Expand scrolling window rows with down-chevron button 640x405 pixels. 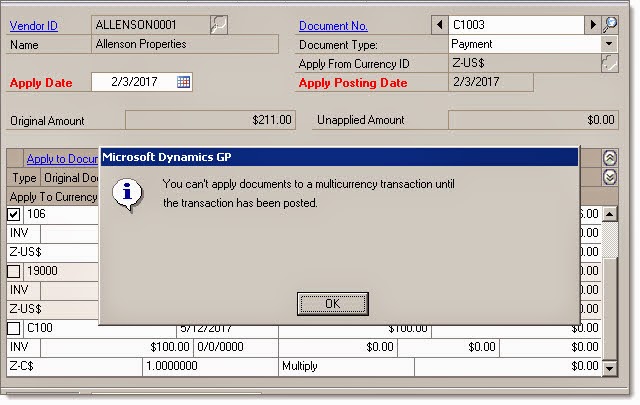610,177
